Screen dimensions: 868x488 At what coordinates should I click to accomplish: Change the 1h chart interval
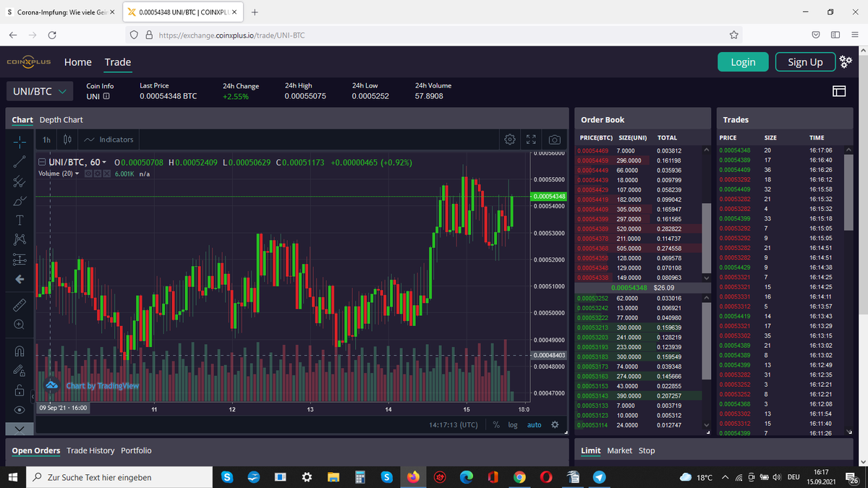(x=46, y=140)
